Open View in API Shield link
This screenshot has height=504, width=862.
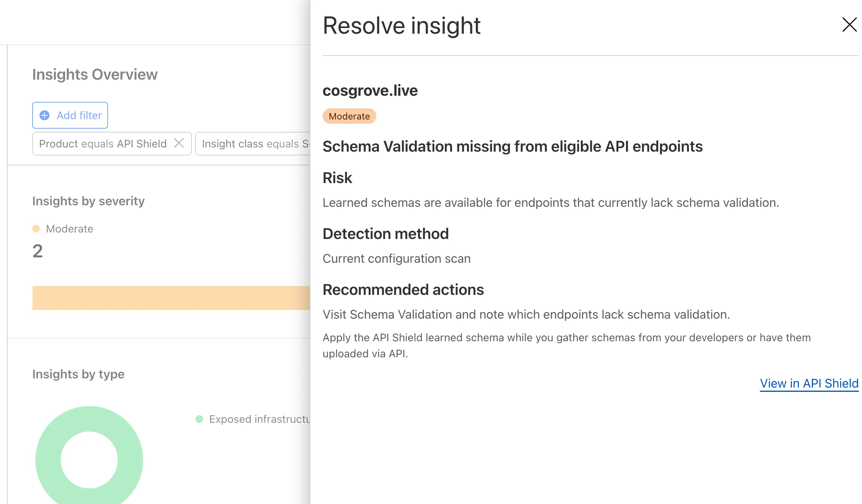pyautogui.click(x=808, y=383)
